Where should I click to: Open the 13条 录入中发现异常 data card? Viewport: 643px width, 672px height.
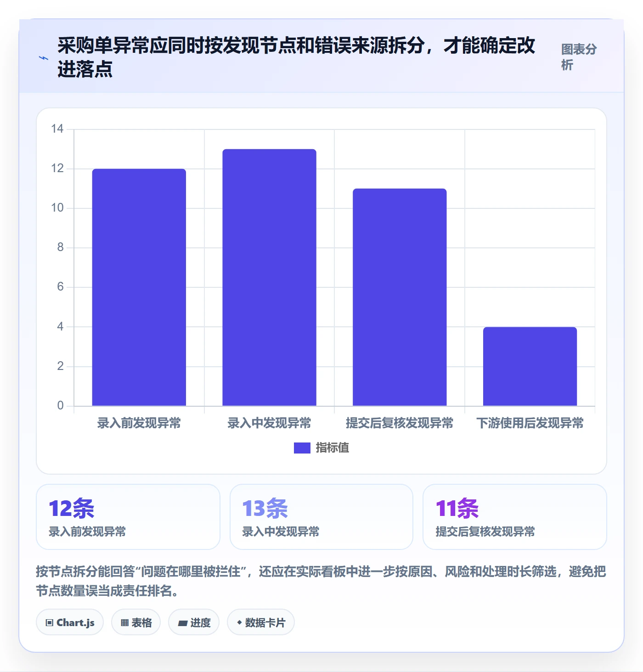[x=321, y=517]
